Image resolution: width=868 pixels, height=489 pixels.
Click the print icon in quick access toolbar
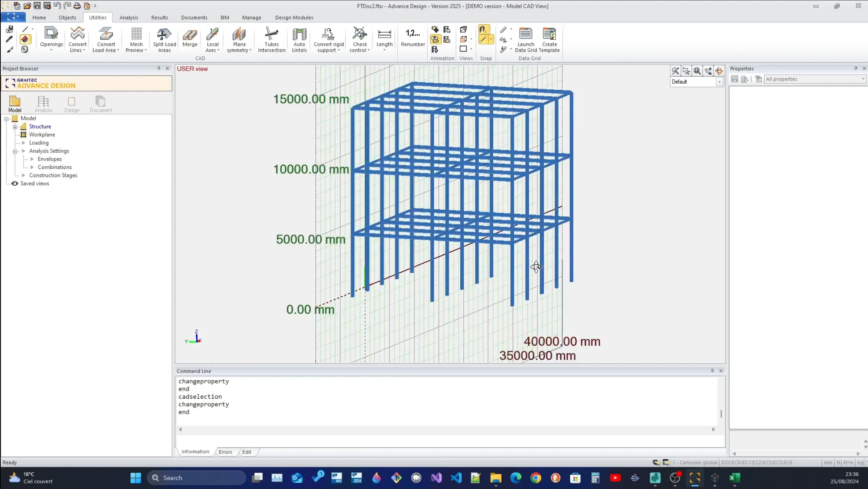point(77,6)
